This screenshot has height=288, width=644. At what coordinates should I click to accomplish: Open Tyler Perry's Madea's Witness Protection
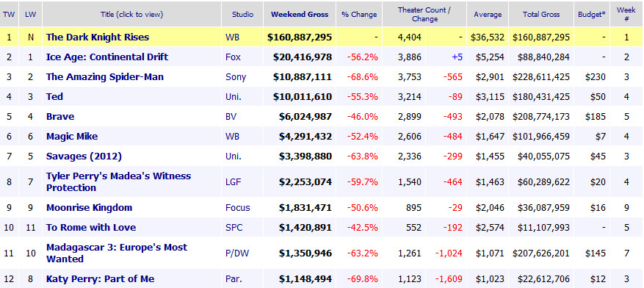click(x=118, y=181)
